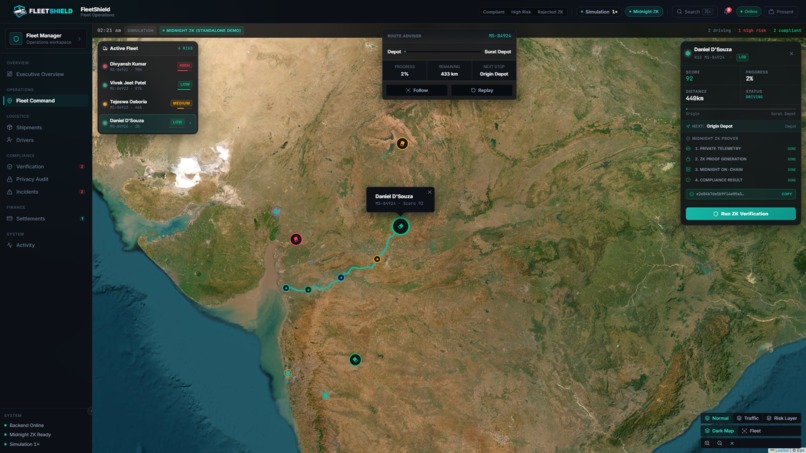This screenshot has width=806, height=453.
Task: Switch map layer to Normal
Action: coord(717,418)
